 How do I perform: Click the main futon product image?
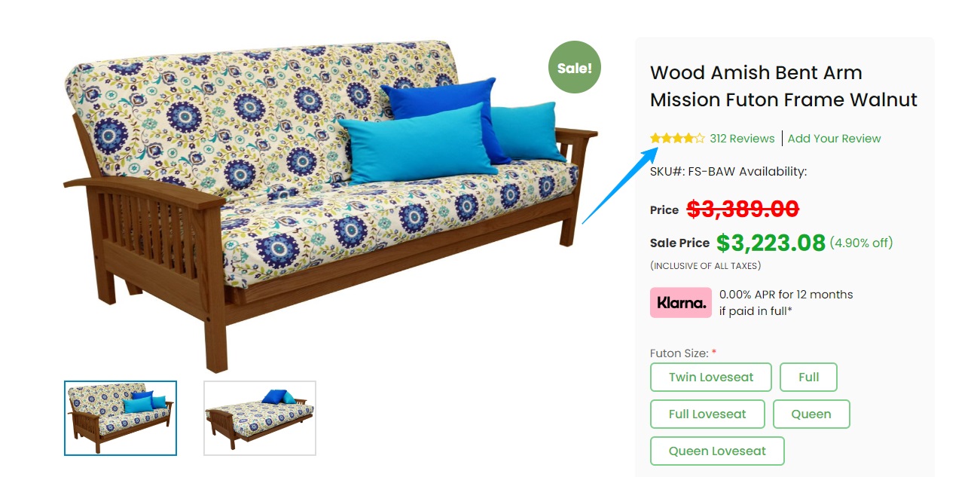pos(324,203)
